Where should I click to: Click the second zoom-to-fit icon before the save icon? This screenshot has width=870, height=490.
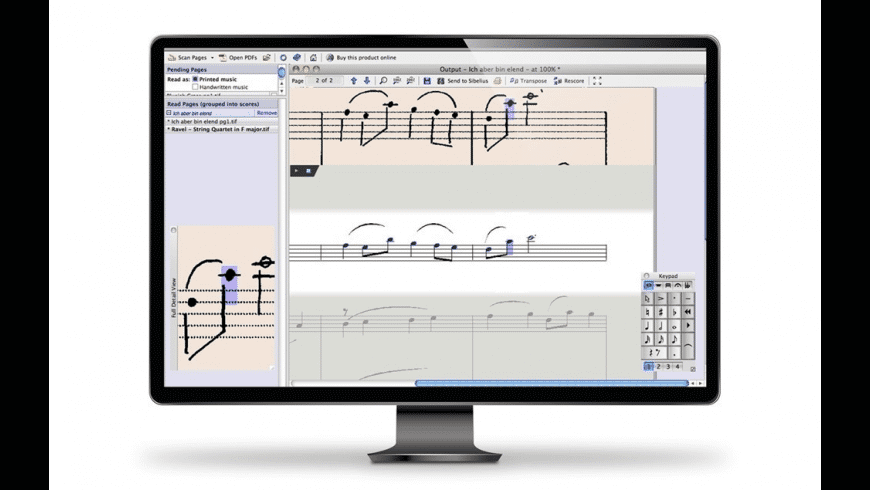pos(411,80)
